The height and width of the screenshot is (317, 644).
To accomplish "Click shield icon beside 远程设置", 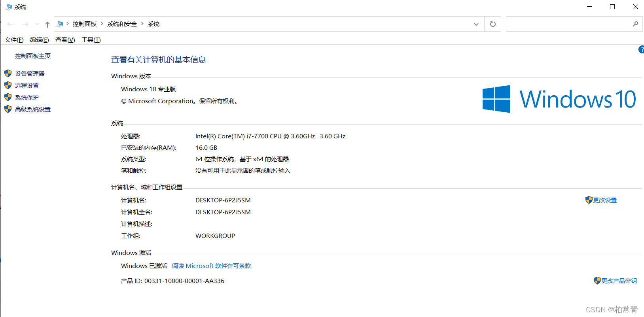I will pos(8,85).
